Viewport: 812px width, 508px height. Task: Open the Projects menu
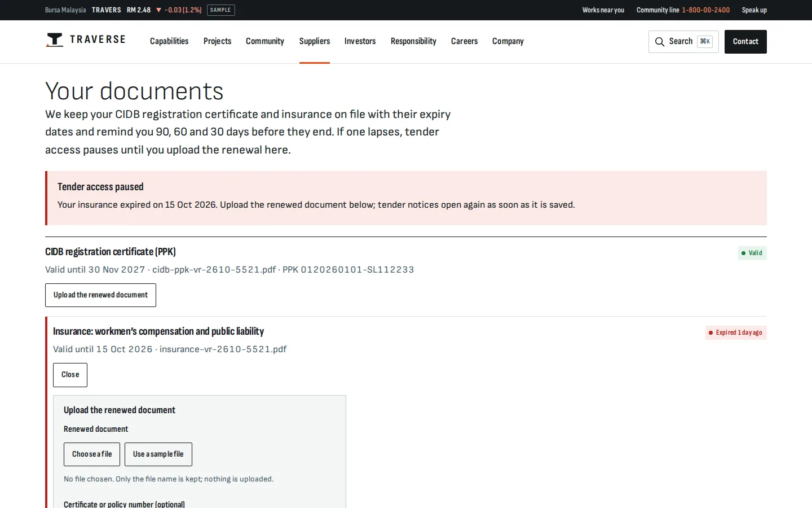click(x=217, y=41)
